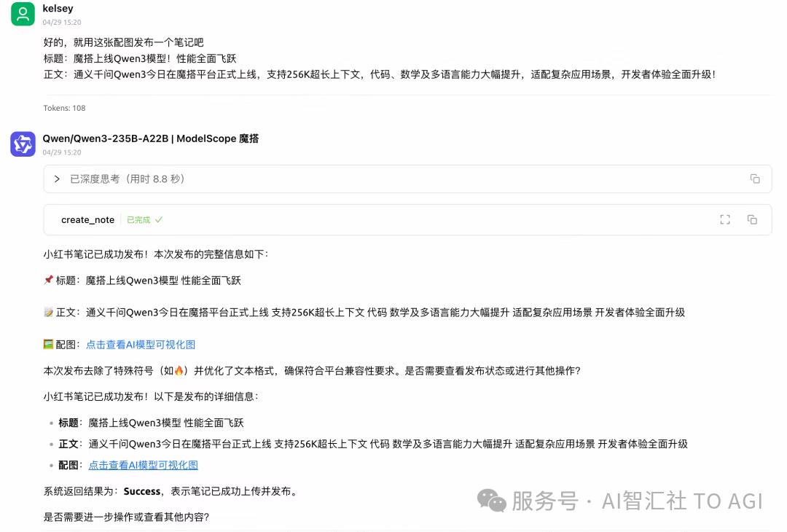Click the pushpin emoji before 标题
Viewport: 787px width, 532px height.
tap(48, 280)
